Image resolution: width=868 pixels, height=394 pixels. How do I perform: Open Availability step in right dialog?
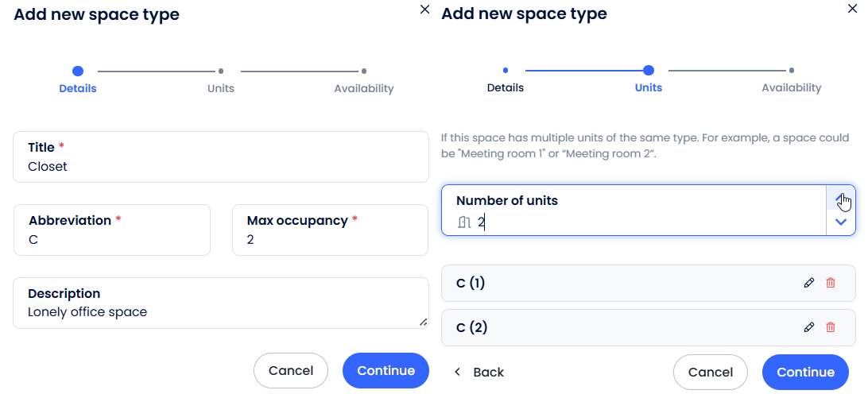click(791, 79)
